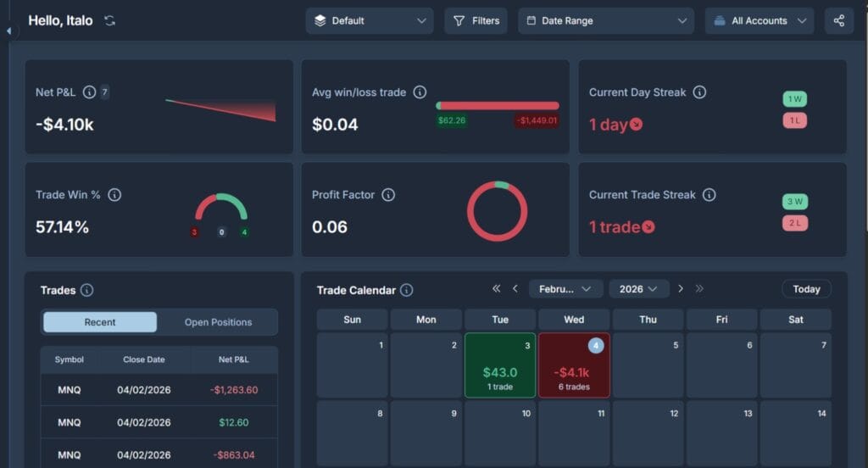The image size is (868, 468).
Task: Click the share icon in top bar
Action: click(838, 20)
